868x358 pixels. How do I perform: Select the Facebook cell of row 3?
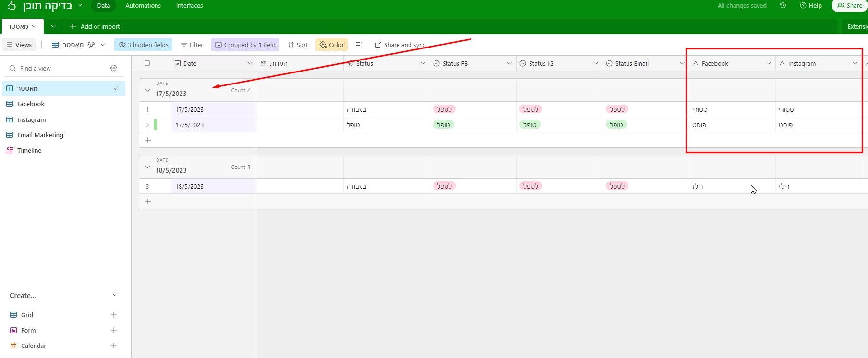point(732,186)
